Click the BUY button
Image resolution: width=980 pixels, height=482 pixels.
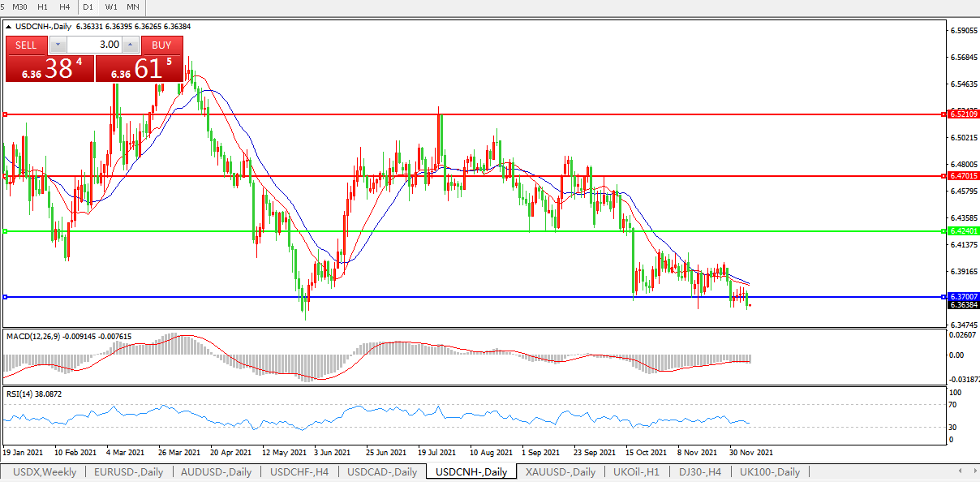pyautogui.click(x=161, y=45)
